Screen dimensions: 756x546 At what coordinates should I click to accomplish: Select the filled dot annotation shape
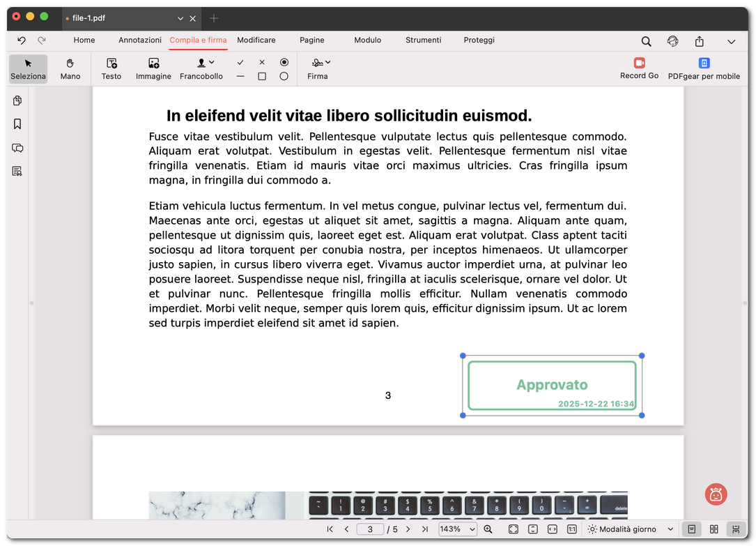click(x=284, y=61)
